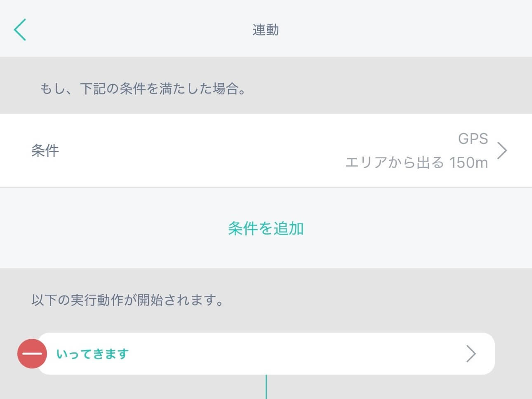The image size is (532, 399).
Task: Go back using the teal arrow
Action: click(x=20, y=30)
